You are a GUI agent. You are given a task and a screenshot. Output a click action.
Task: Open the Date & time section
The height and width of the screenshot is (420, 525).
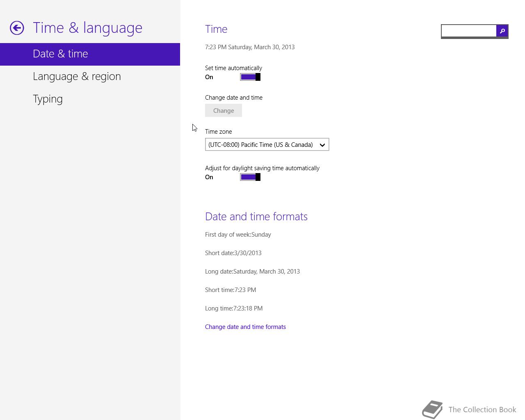click(x=90, y=54)
